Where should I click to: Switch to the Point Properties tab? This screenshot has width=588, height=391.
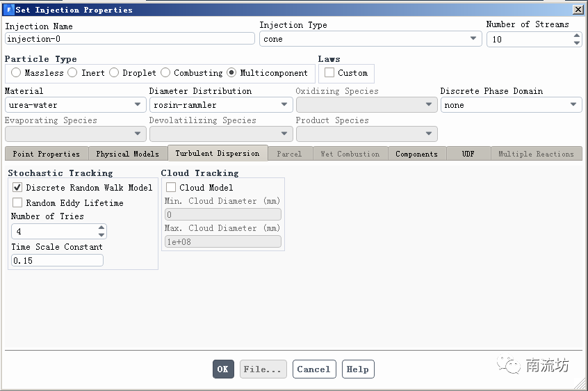(x=46, y=154)
